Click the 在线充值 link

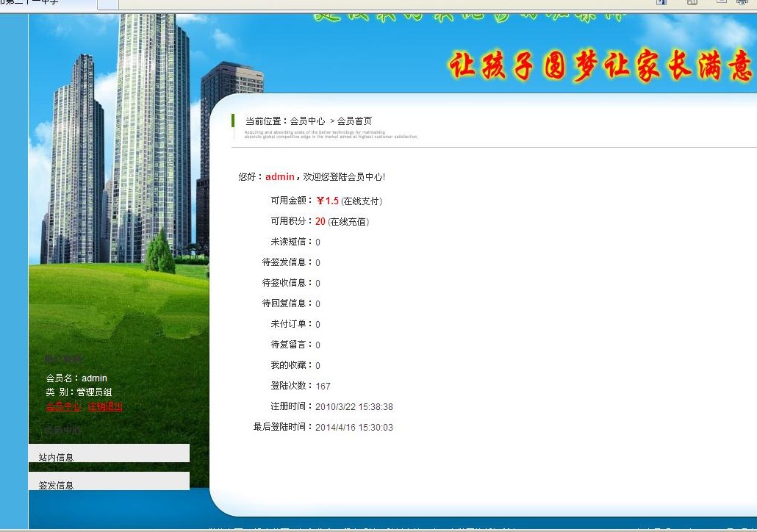point(348,222)
